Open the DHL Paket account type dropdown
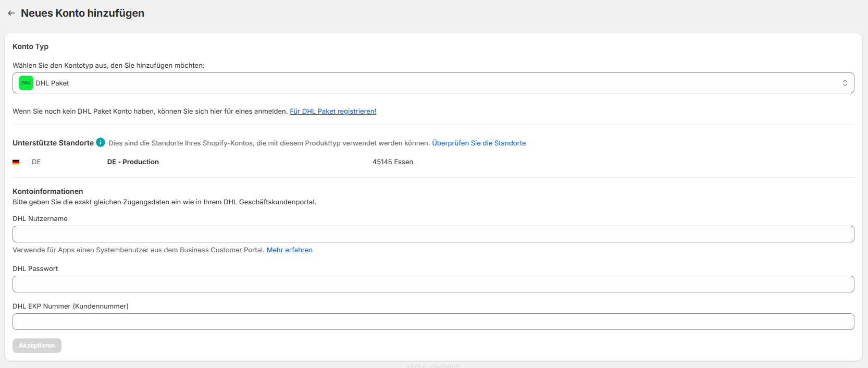The width and height of the screenshot is (868, 368). tap(433, 83)
